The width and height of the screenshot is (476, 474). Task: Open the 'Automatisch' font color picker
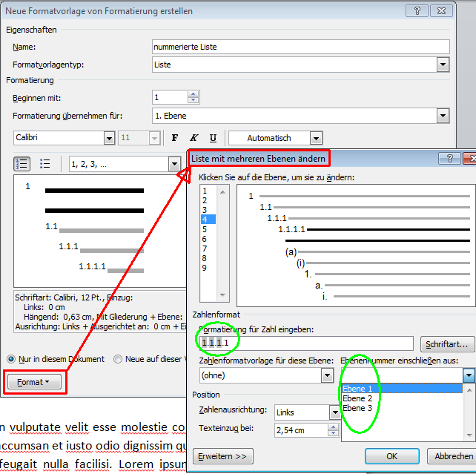pyautogui.click(x=316, y=138)
